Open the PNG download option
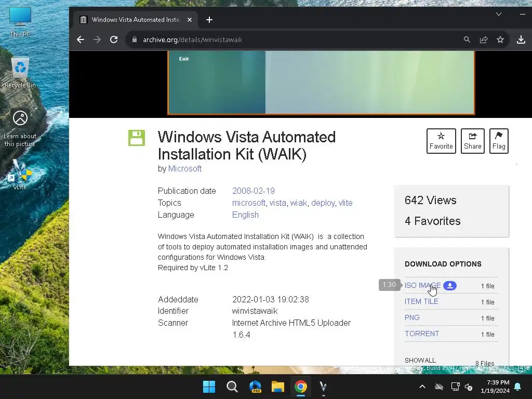532x399 pixels. click(412, 317)
